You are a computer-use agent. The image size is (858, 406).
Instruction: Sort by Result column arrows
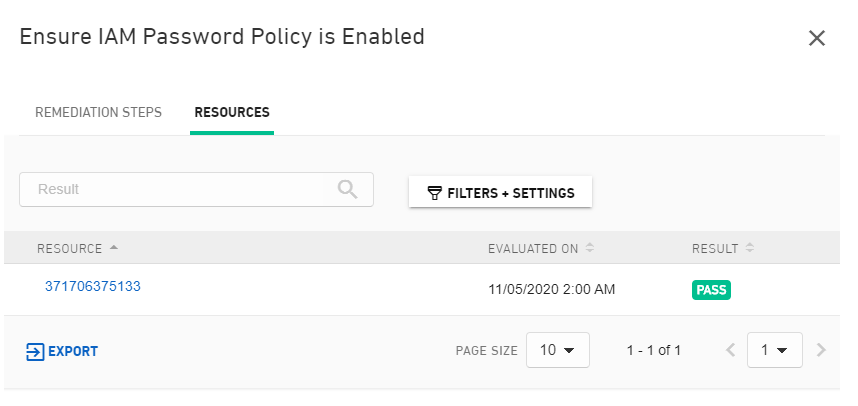[750, 248]
